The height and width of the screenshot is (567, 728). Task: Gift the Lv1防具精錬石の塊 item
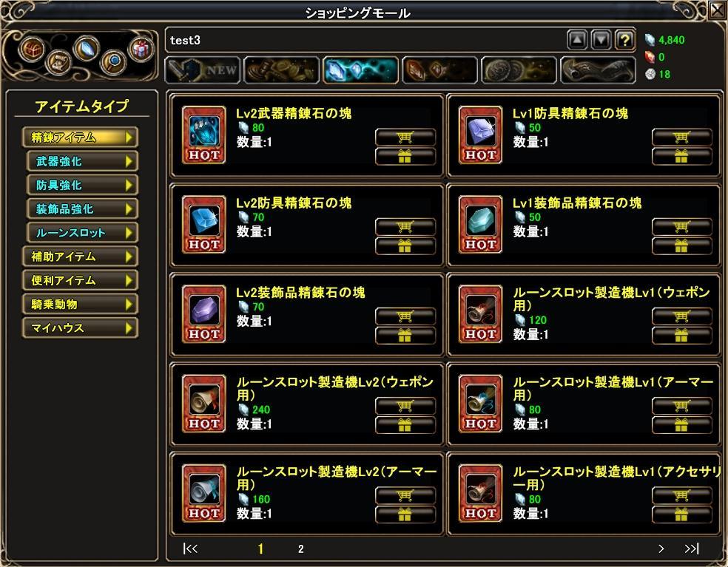click(681, 157)
